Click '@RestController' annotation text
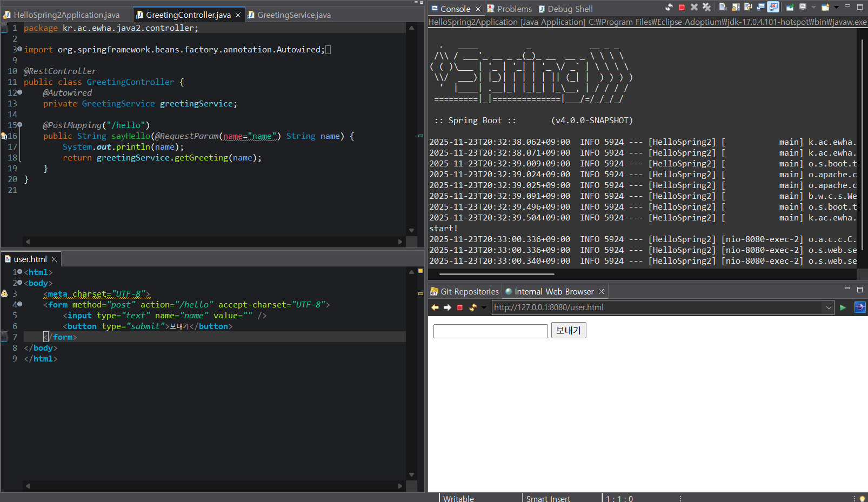The image size is (868, 502). tap(60, 71)
